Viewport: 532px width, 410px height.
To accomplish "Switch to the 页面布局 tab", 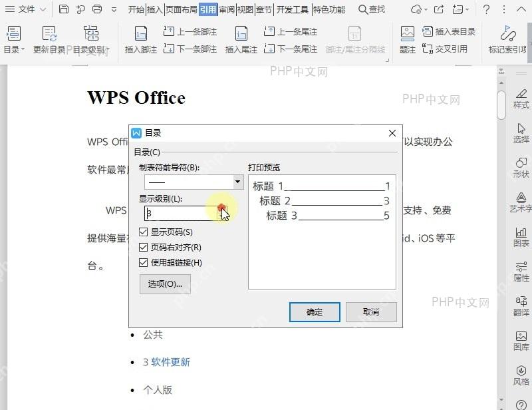I will point(181,9).
